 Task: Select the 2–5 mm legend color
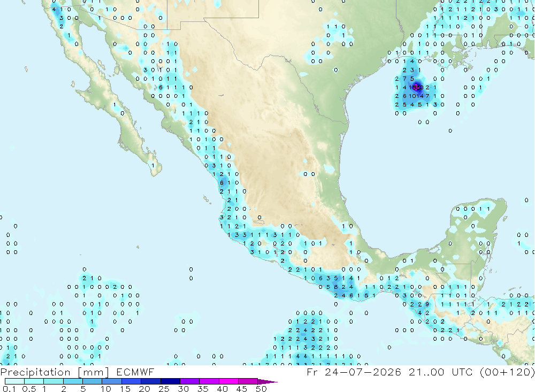click(73, 381)
